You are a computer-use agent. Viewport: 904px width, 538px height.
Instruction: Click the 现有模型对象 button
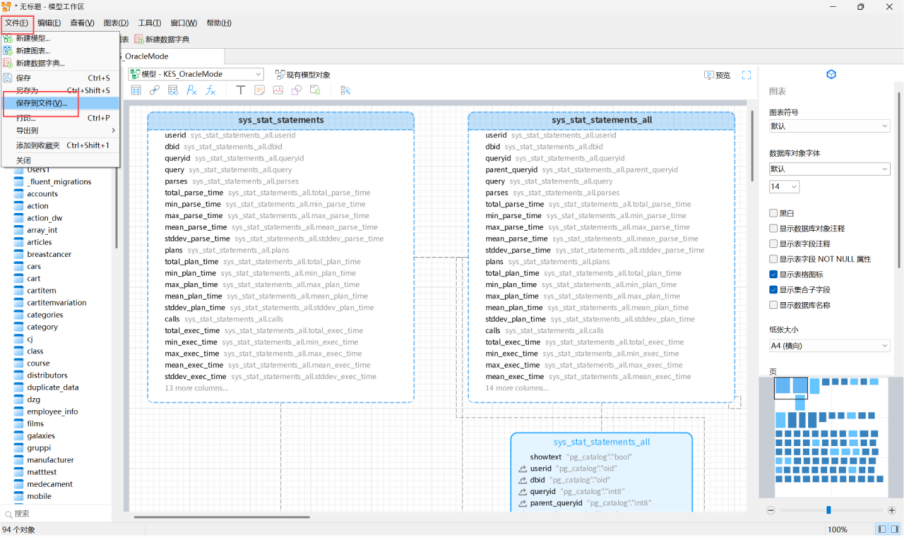[x=302, y=75]
